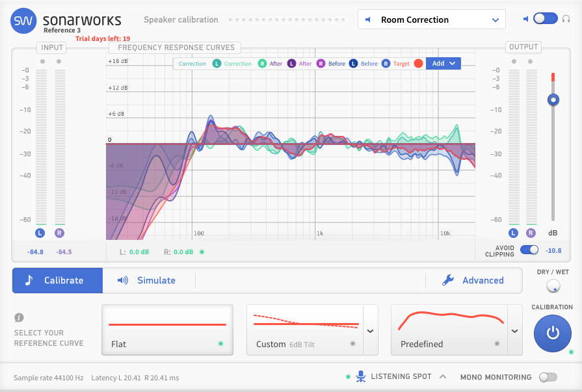Screen dimensions: 582x392
Task: Expand the Predefined curve dropdown
Action: [514, 330]
